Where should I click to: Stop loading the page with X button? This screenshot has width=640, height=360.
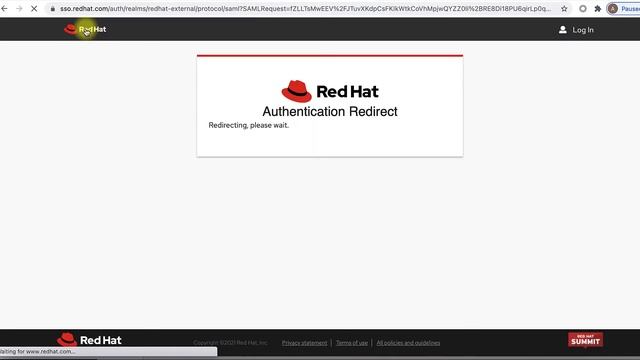(34, 8)
